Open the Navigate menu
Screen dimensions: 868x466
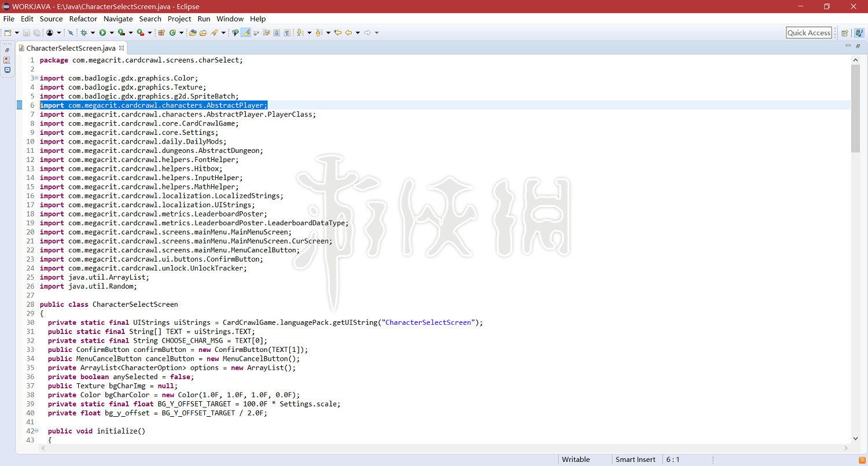pyautogui.click(x=118, y=19)
